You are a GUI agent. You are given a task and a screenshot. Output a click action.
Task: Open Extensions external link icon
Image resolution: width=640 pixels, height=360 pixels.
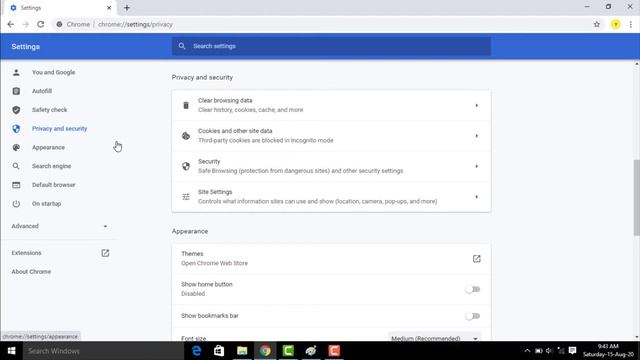coord(105,253)
